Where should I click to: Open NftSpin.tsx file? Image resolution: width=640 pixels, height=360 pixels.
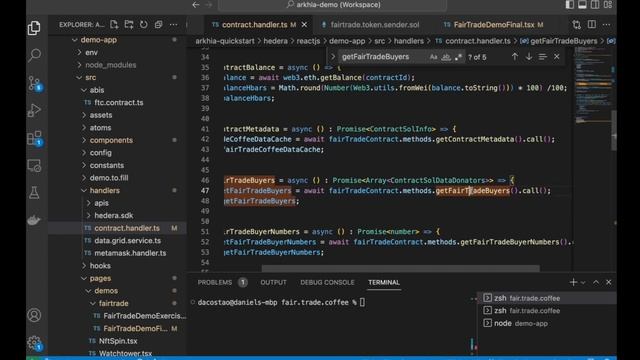pyautogui.click(x=118, y=341)
